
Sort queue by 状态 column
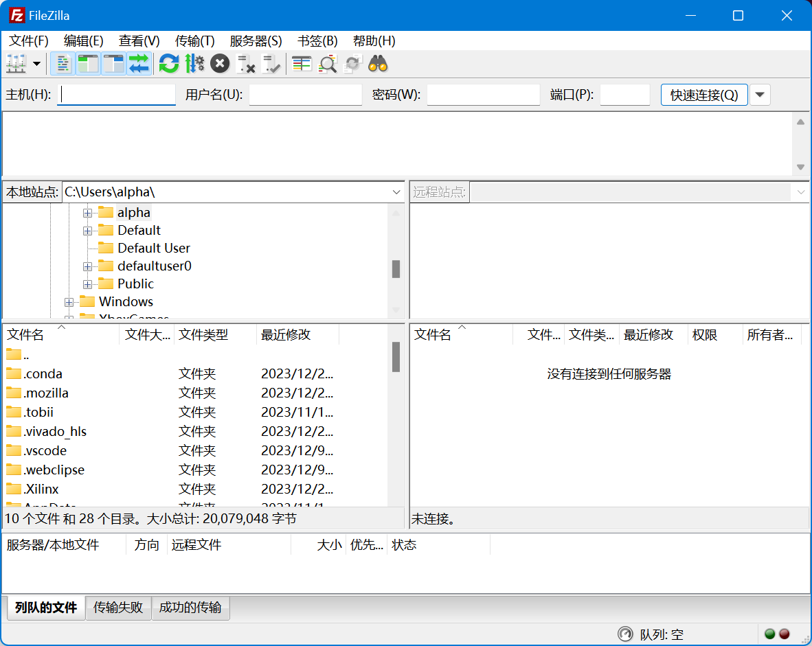tap(438, 545)
